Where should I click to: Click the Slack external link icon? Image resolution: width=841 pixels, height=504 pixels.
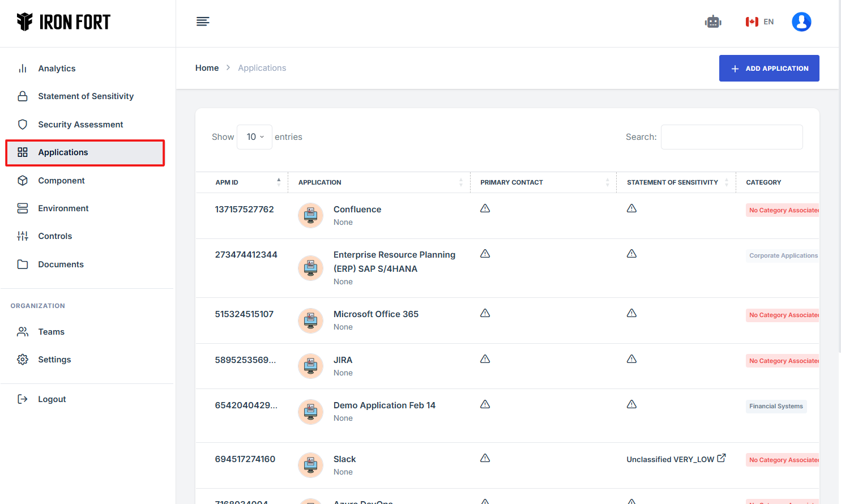[722, 459]
